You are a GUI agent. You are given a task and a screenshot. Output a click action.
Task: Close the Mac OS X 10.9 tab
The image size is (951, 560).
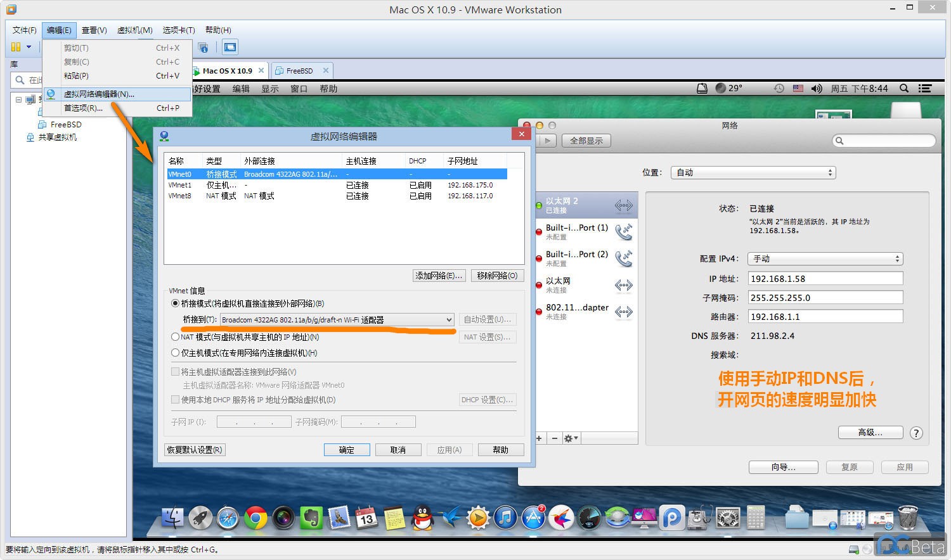[261, 70]
